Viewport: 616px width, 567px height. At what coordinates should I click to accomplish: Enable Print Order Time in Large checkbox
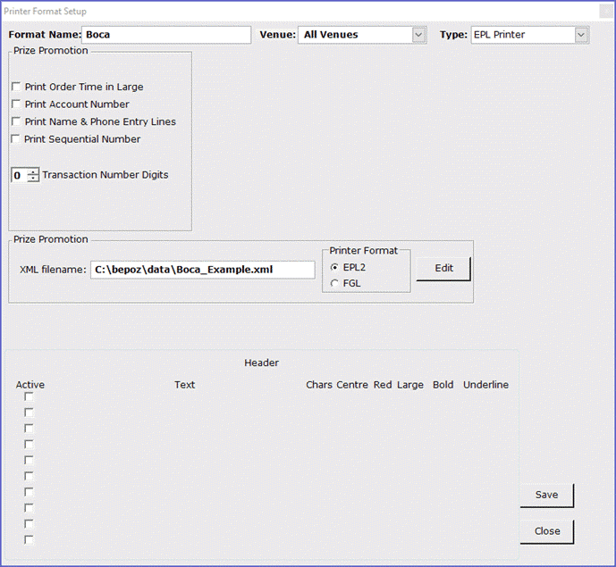coord(16,87)
